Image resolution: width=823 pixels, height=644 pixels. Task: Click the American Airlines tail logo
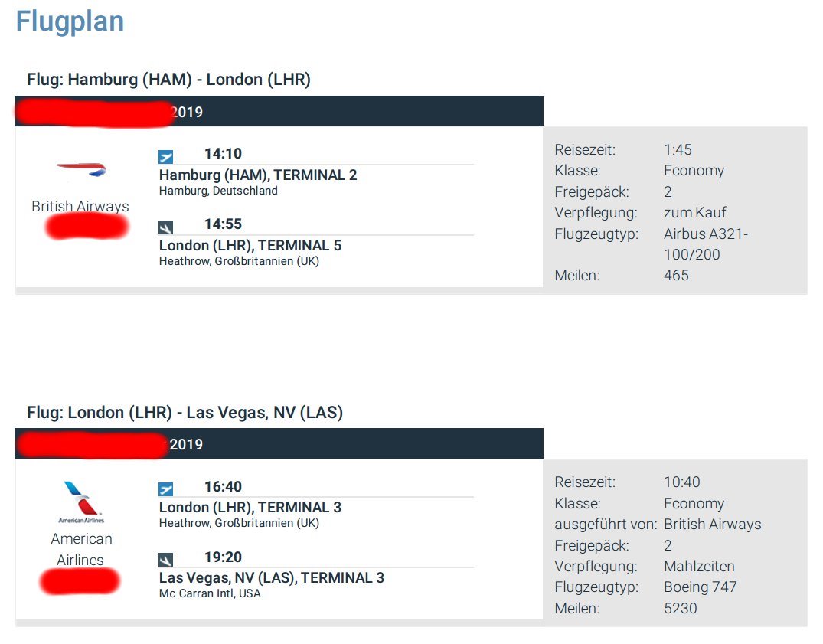[x=80, y=498]
